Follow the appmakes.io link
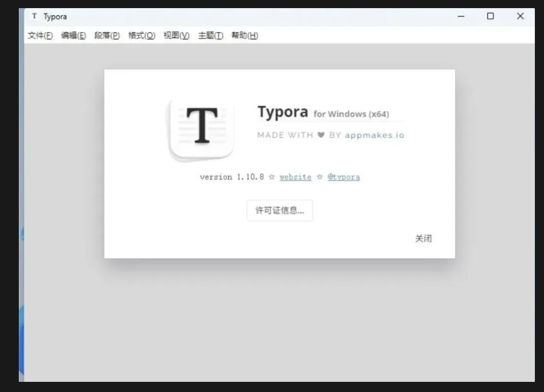Image resolution: width=544 pixels, height=392 pixels. [375, 135]
